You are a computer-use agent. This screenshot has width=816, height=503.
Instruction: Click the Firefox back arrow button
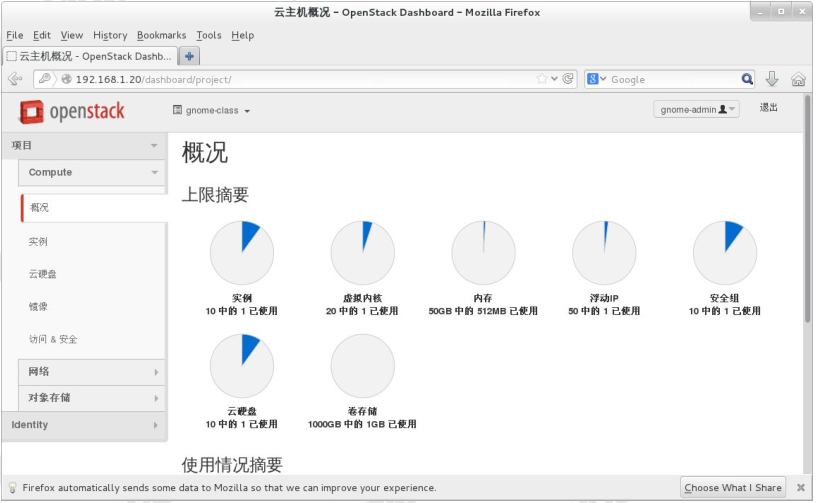pyautogui.click(x=16, y=79)
